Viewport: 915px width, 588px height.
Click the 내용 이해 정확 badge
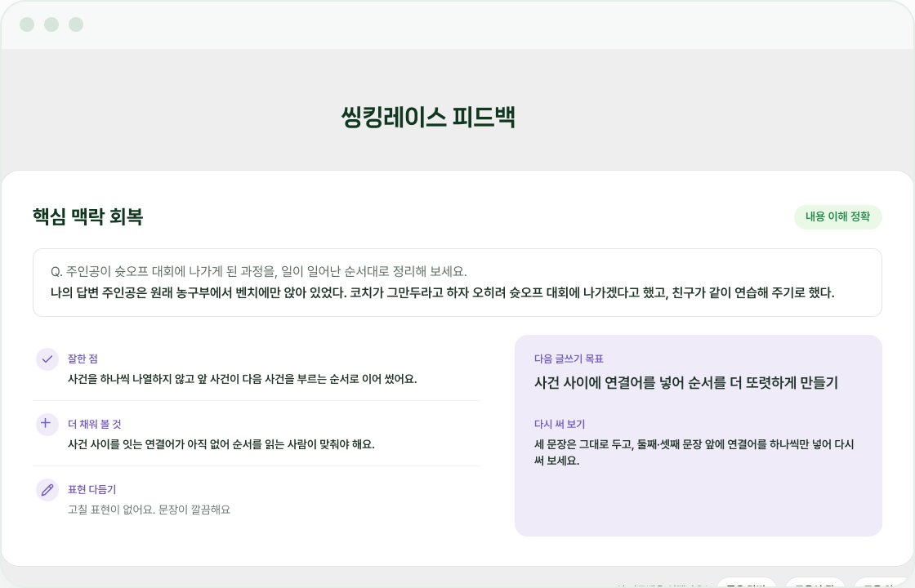pos(837,217)
